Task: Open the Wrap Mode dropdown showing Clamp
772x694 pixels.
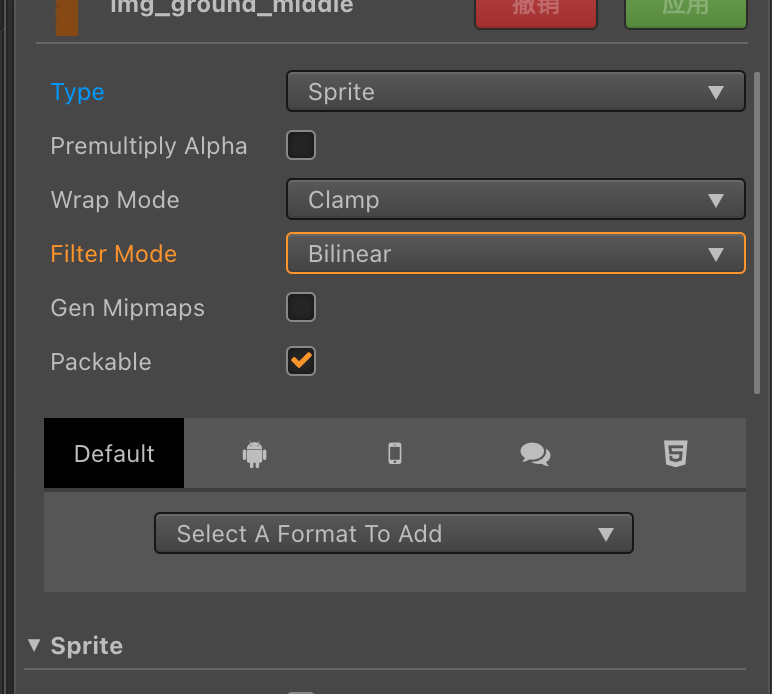Action: pos(515,200)
